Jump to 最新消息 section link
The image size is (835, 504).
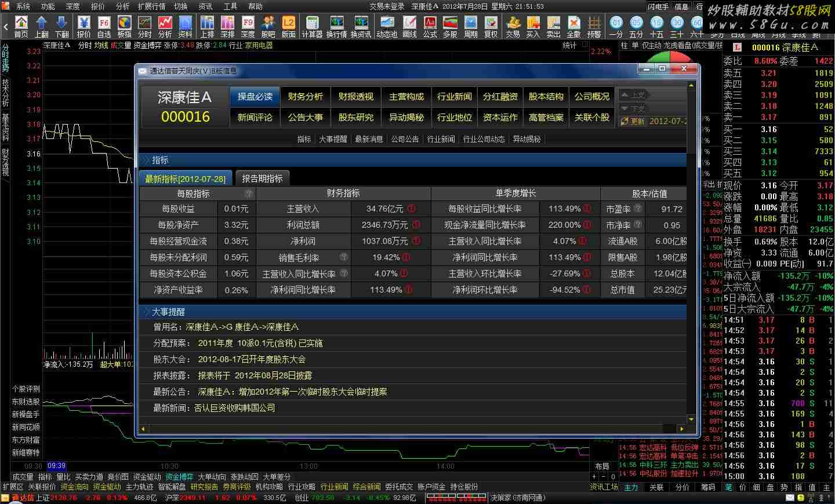point(369,139)
